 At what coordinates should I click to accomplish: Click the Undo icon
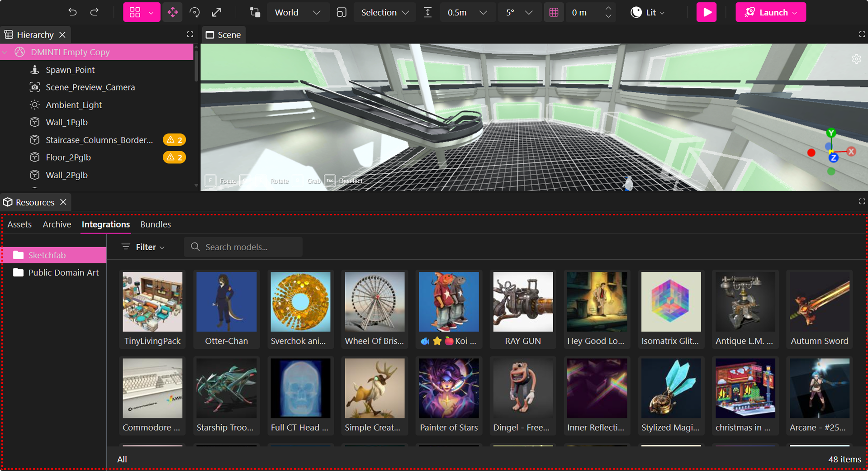tap(72, 12)
